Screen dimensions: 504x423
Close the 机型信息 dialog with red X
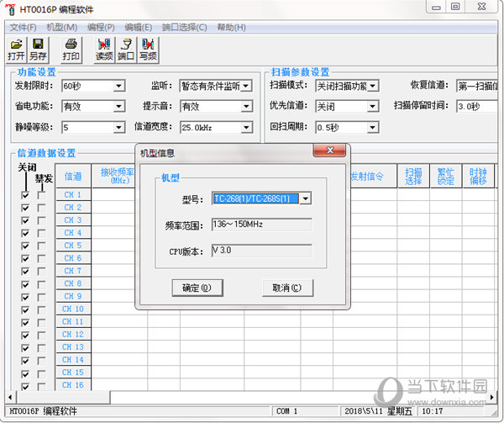click(x=329, y=151)
